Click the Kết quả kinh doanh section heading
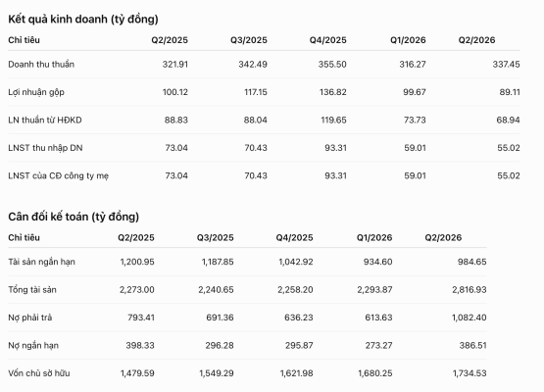 coord(83,19)
